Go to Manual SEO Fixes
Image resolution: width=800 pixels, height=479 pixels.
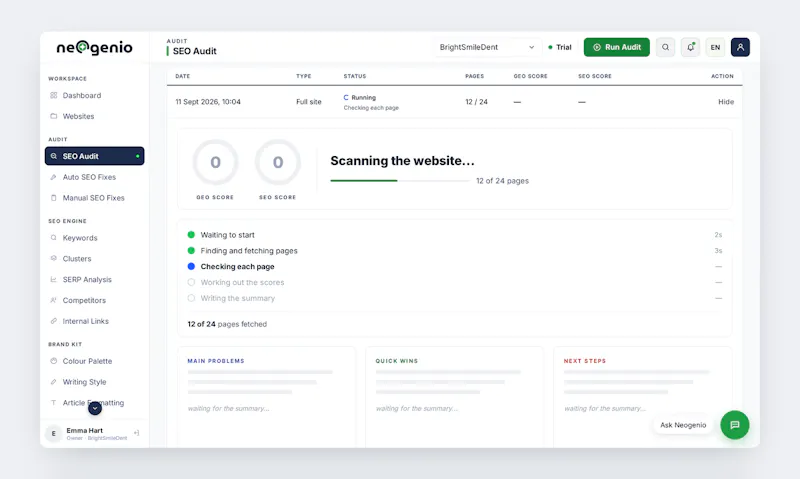[x=94, y=198]
